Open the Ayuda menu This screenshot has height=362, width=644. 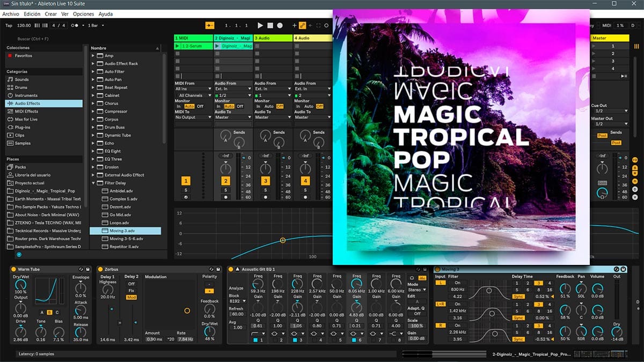tap(105, 14)
